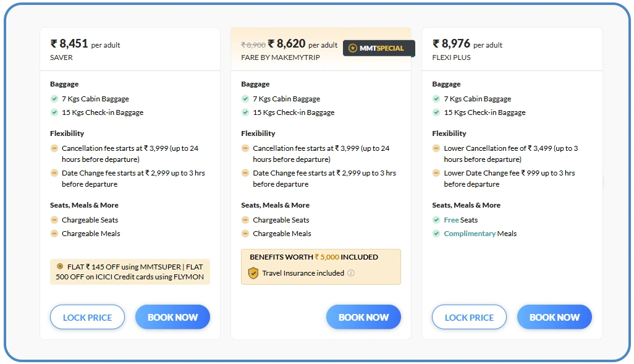634x364 pixels.
Task: Click Saver 7 Kgs Cabin Baggage checkmark
Action: point(54,99)
